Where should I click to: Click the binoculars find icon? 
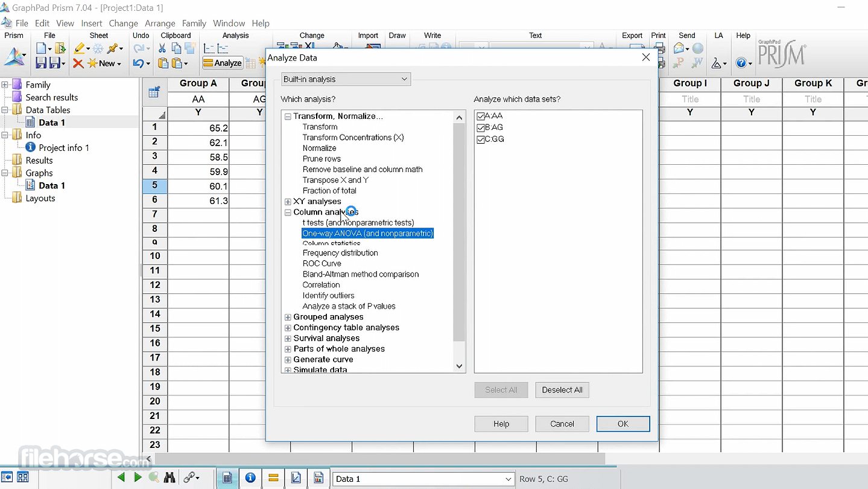click(169, 478)
